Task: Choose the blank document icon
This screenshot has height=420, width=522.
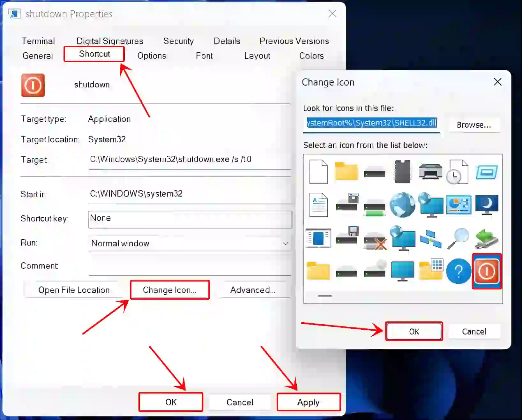Action: coord(318,172)
